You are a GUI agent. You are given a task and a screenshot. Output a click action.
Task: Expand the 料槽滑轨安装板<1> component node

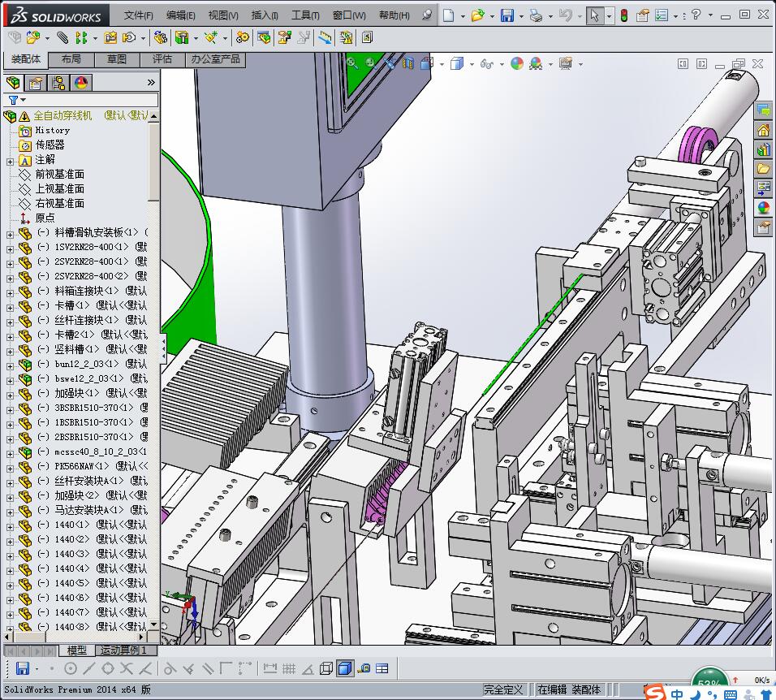pos(10,233)
